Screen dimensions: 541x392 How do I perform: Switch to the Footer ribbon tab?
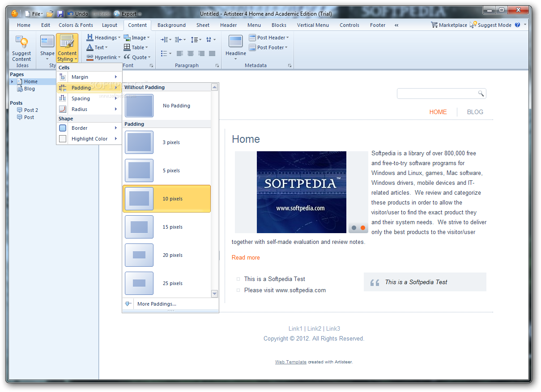pyautogui.click(x=377, y=25)
